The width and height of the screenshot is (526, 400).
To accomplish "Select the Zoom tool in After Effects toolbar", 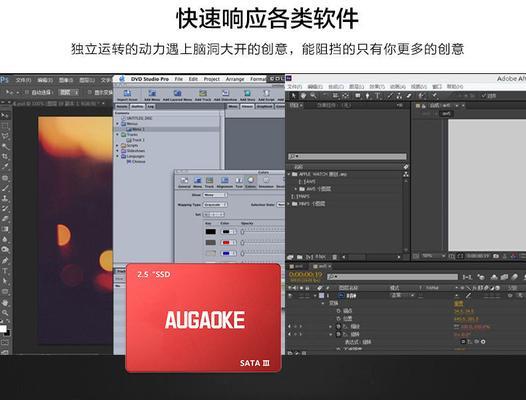I will pos(313,96).
